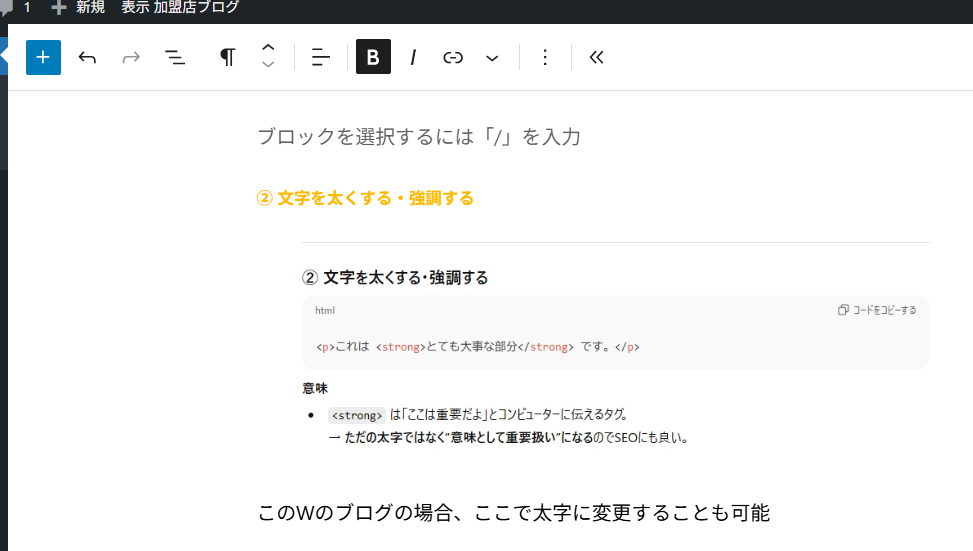Expand more formatting options dropdown arrow
Image resolution: width=973 pixels, height=551 pixels.
tap(492, 58)
